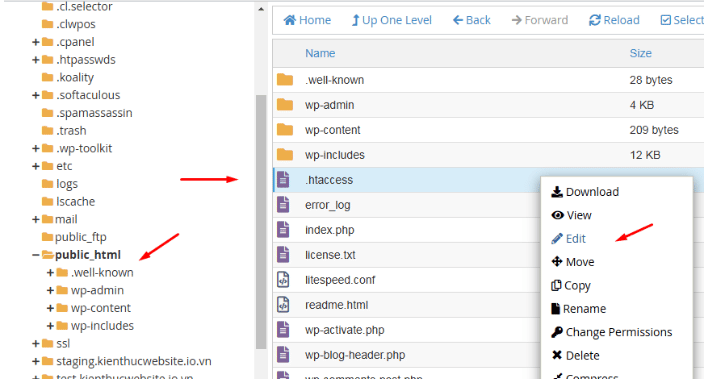Click the Forward navigation button
This screenshot has height=386, width=710.
click(x=539, y=20)
